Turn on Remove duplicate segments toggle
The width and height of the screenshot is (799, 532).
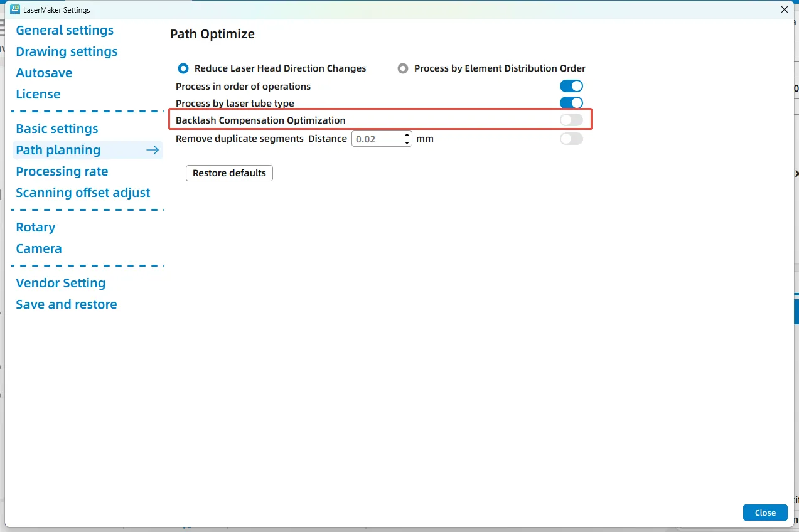[x=571, y=139]
